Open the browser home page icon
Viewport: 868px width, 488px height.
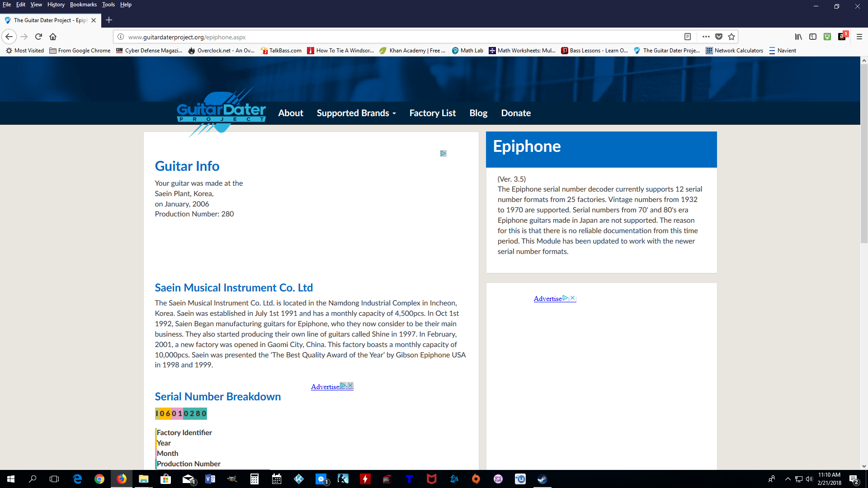point(53,37)
